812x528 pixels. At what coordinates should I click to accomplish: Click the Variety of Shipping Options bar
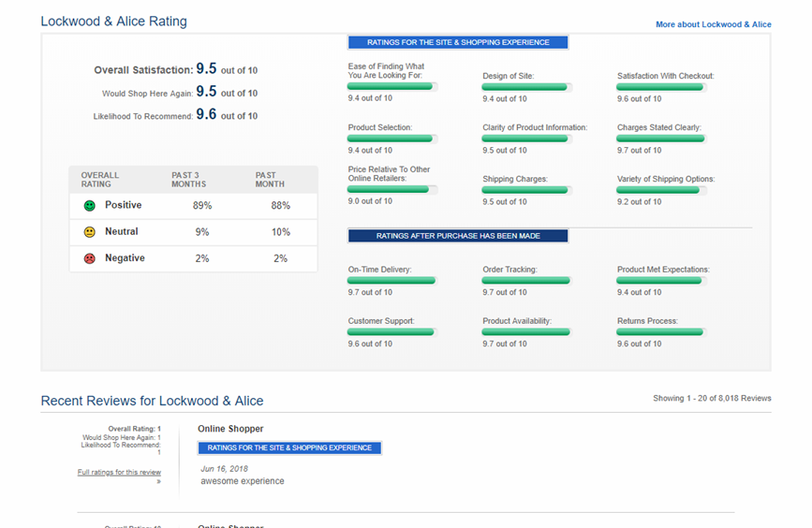coord(661,190)
